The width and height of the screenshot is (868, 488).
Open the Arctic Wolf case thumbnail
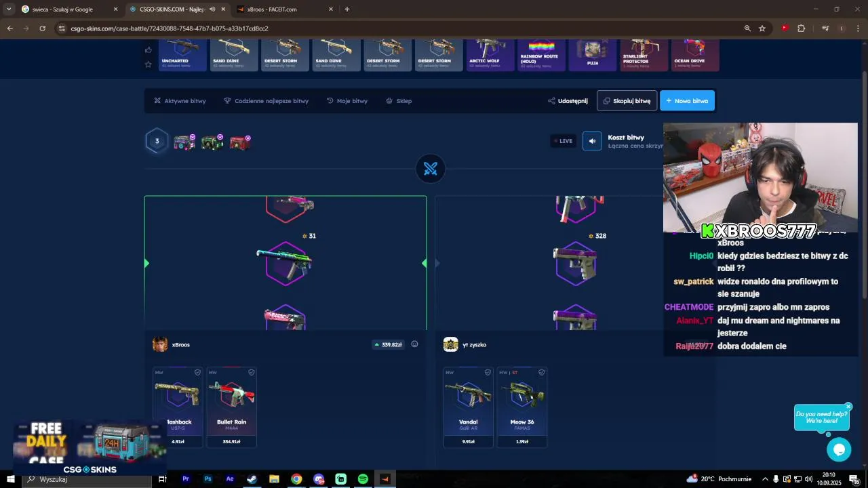click(x=490, y=55)
